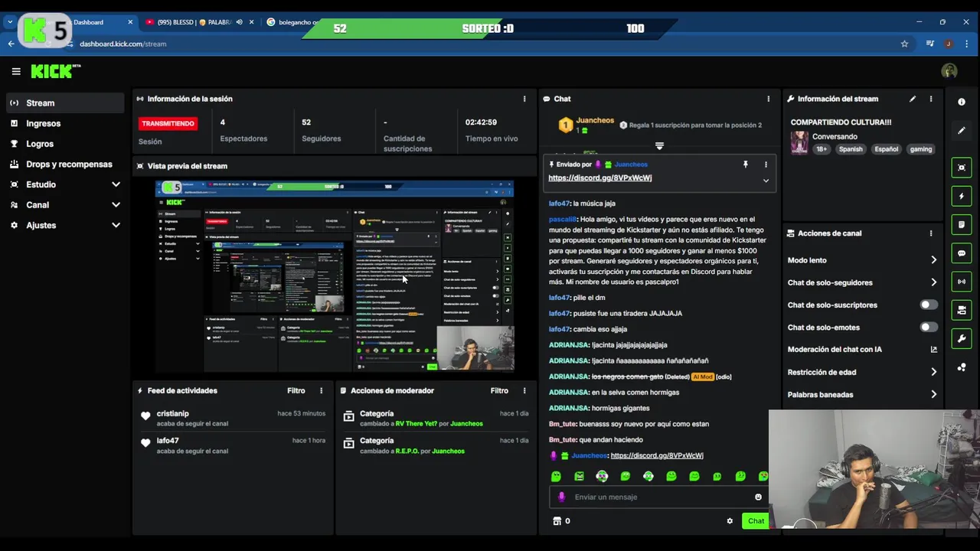Click the focus-frame icon in right rail
The width and height of the screenshot is (980, 551).
[962, 168]
